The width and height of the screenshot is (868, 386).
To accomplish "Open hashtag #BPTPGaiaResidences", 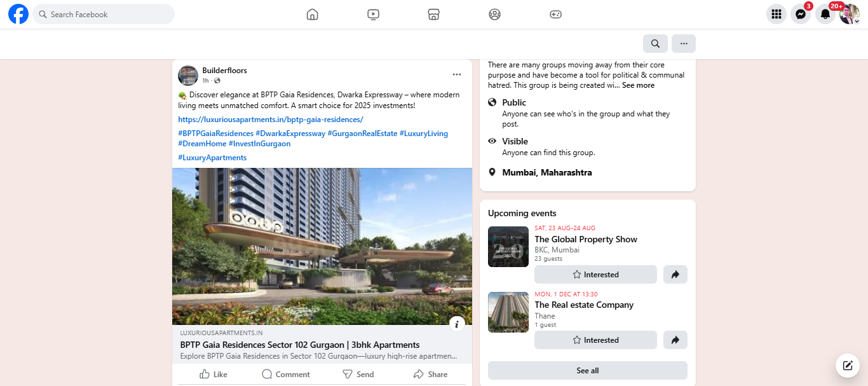I will click(216, 134).
